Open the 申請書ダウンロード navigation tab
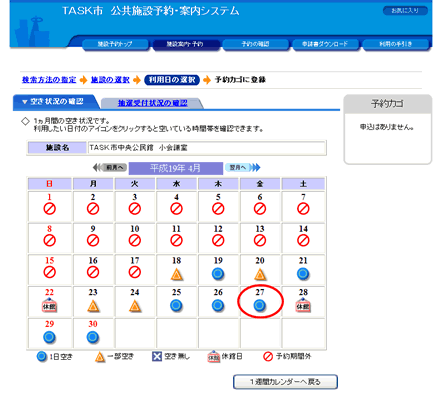 [x=325, y=44]
